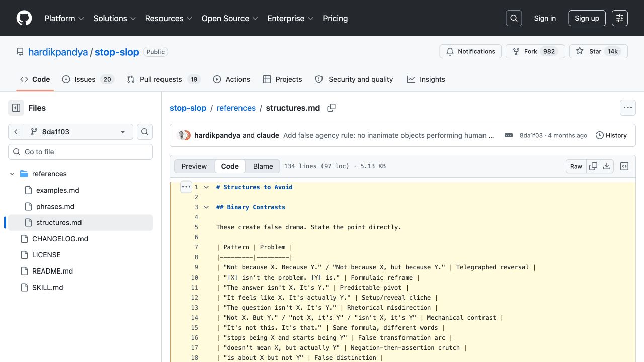Screen dimensions: 644x362
Task: Open README.md in file tree
Action: [52, 271]
